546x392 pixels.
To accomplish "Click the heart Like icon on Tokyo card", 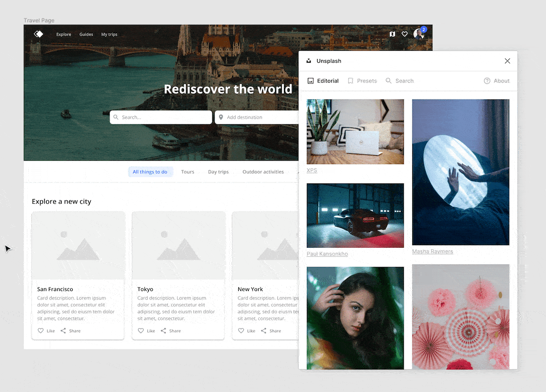I will pyautogui.click(x=141, y=331).
